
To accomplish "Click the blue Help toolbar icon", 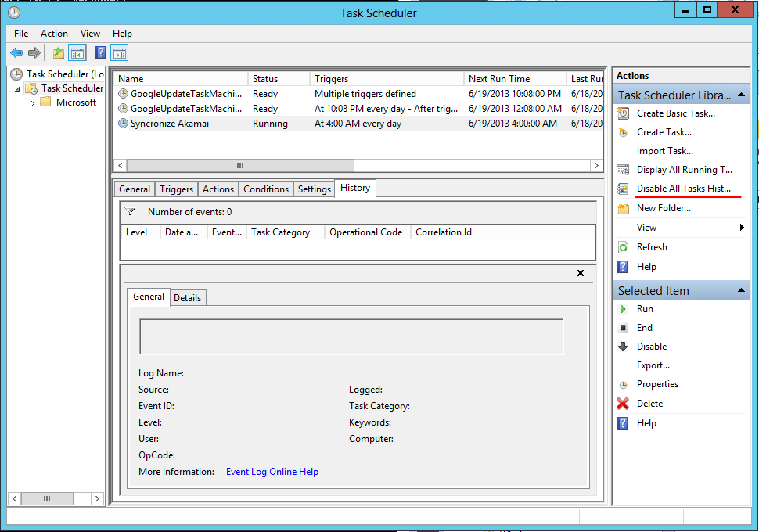I will tap(100, 52).
